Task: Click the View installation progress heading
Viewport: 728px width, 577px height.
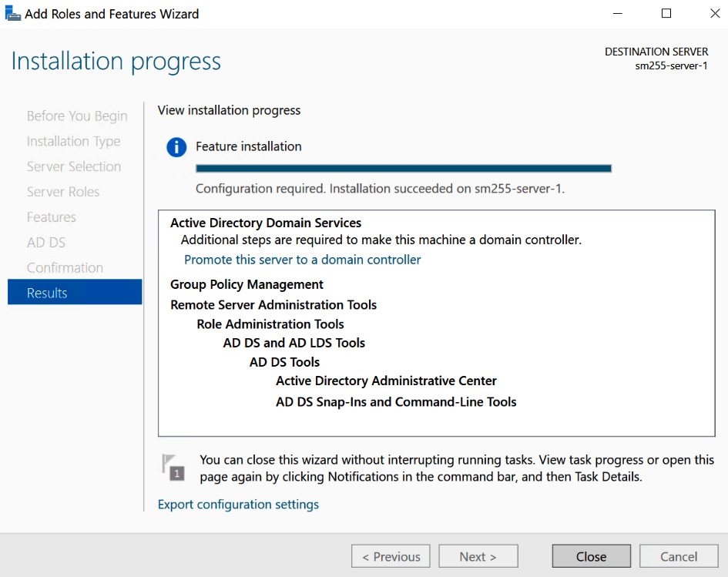Action: [x=229, y=110]
